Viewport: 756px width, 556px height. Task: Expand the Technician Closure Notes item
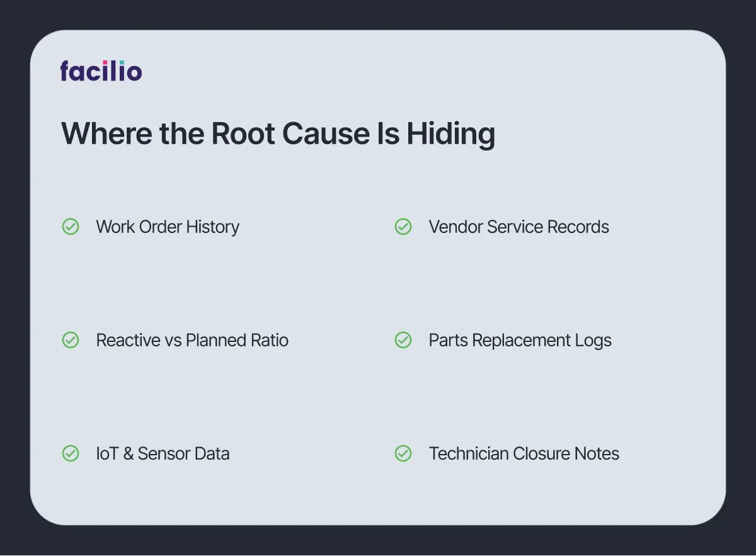tap(524, 453)
